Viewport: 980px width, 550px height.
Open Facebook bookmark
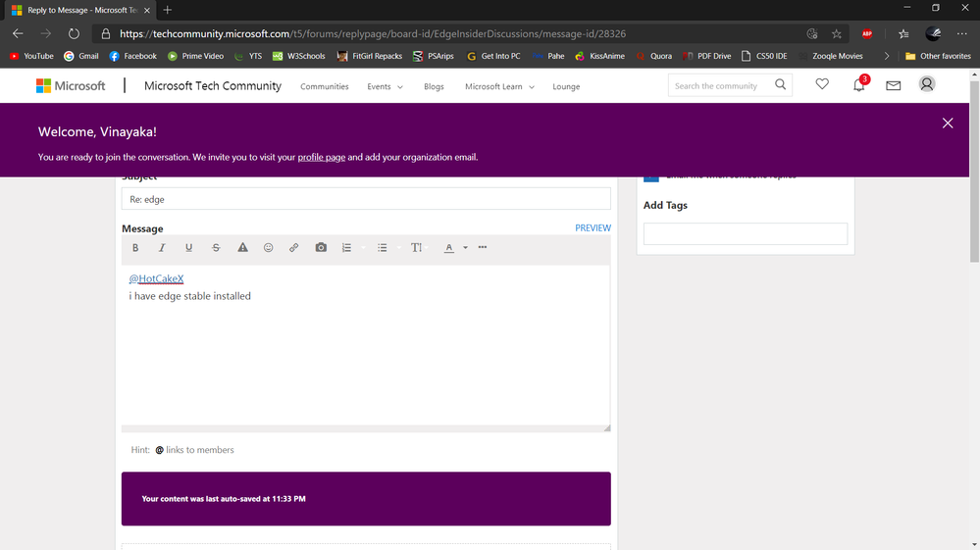132,56
